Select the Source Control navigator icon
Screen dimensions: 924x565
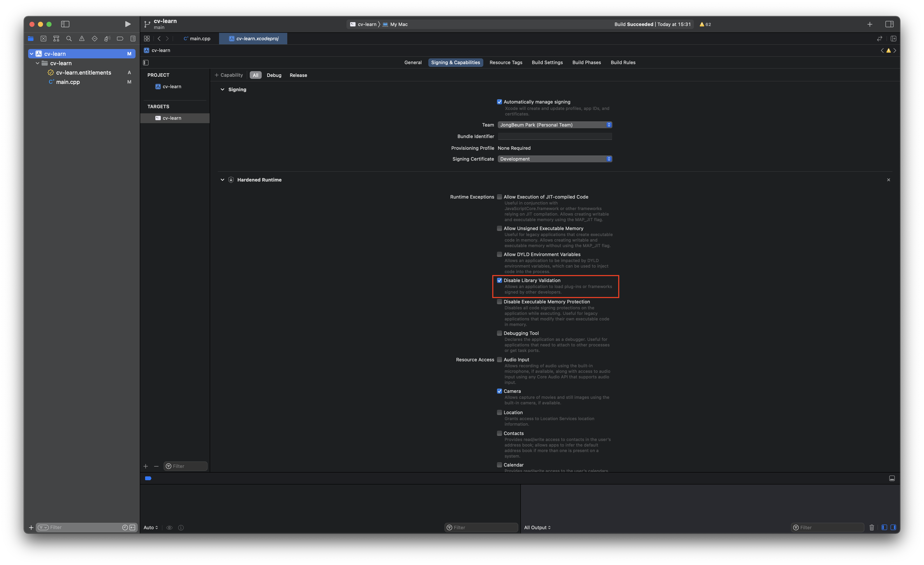point(43,38)
